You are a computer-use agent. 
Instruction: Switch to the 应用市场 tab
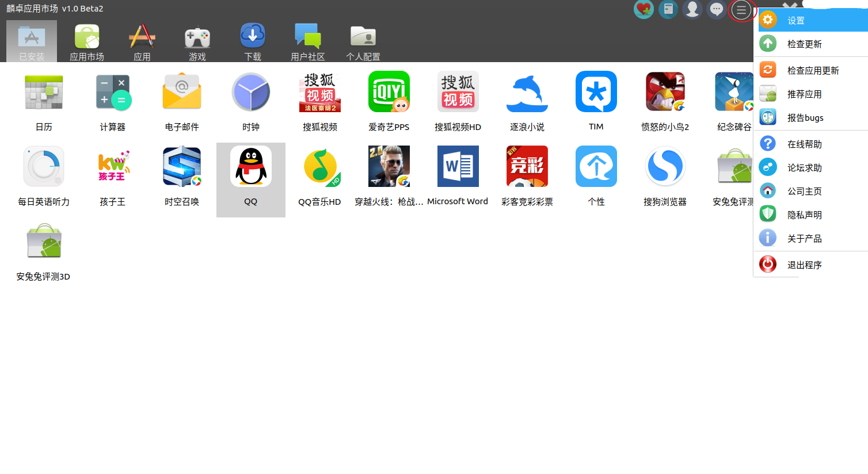(x=87, y=41)
